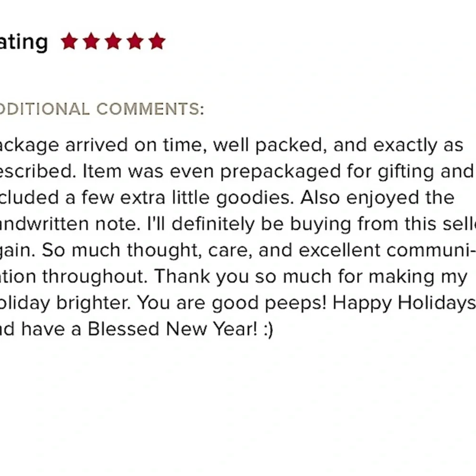476x476 pixels.
Task: Click the fifth red rating star
Action: click(x=157, y=41)
